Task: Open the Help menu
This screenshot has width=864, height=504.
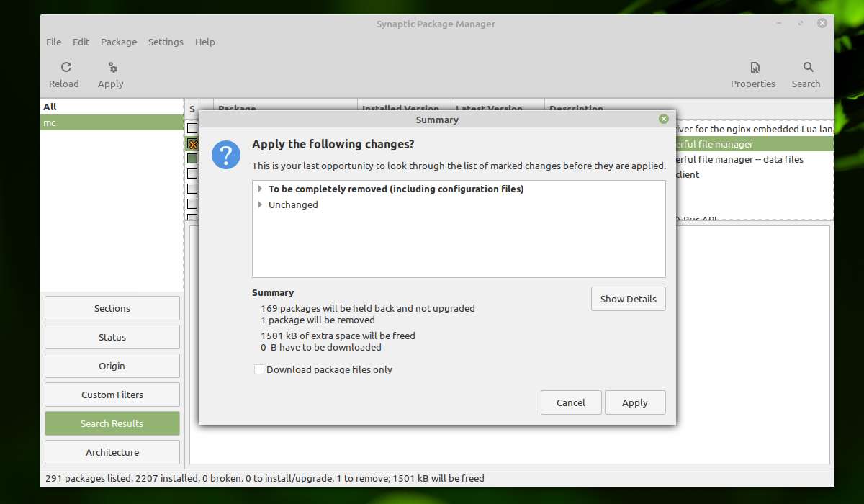Action: [205, 42]
